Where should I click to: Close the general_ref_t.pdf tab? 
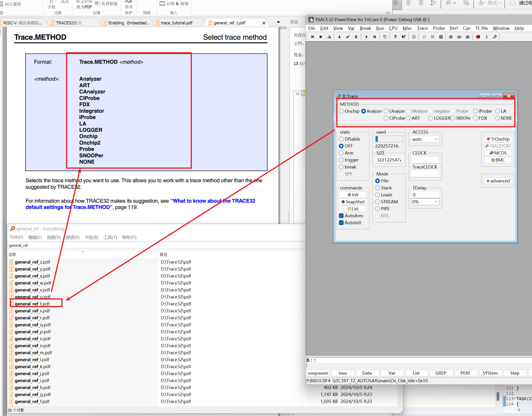click(x=264, y=23)
